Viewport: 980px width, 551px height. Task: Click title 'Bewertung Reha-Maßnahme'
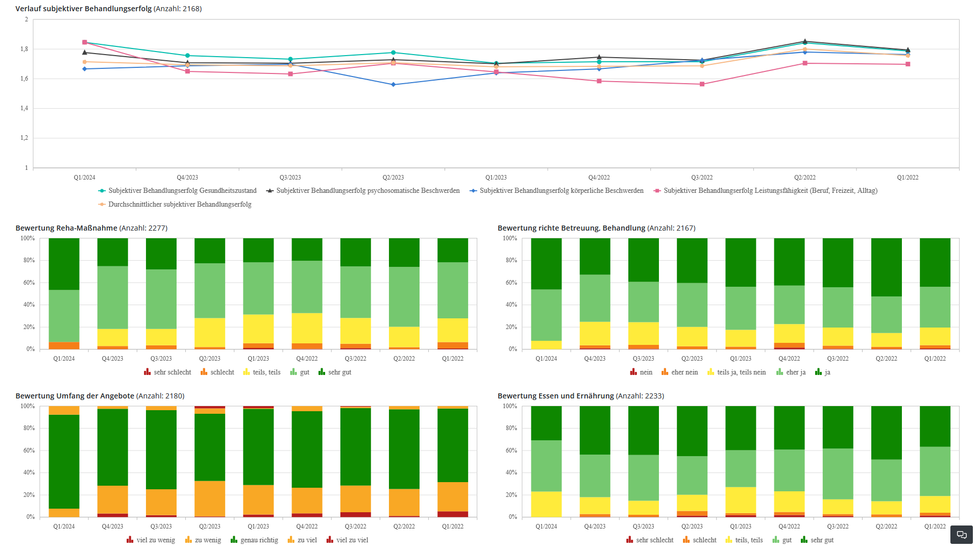pyautogui.click(x=66, y=228)
